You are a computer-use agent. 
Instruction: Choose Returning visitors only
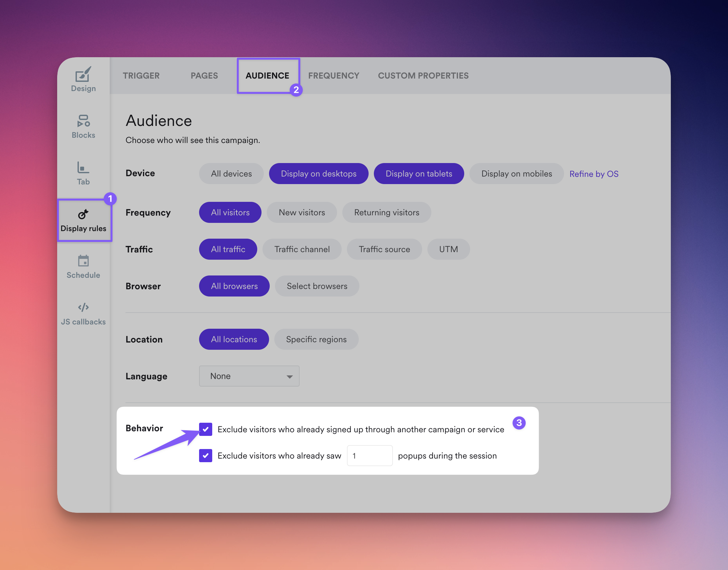click(x=387, y=212)
